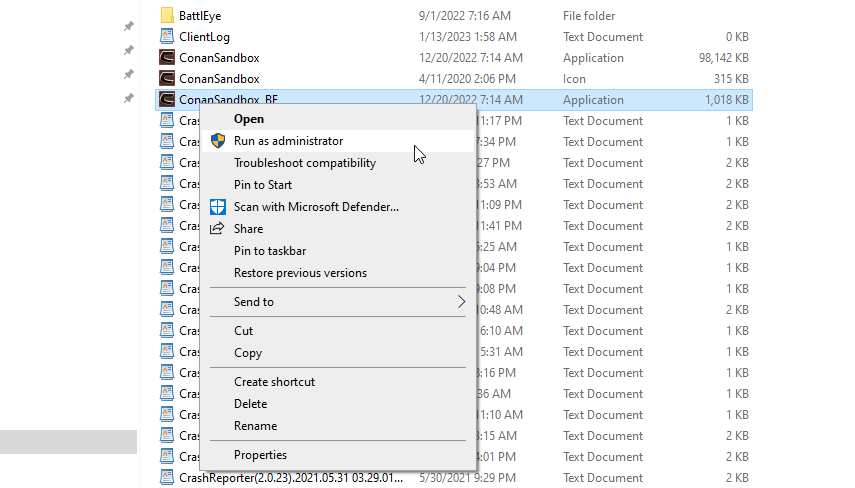
Task: Select the CrashReporter(2.0.23).2021.05.31 file name
Action: 291,478
